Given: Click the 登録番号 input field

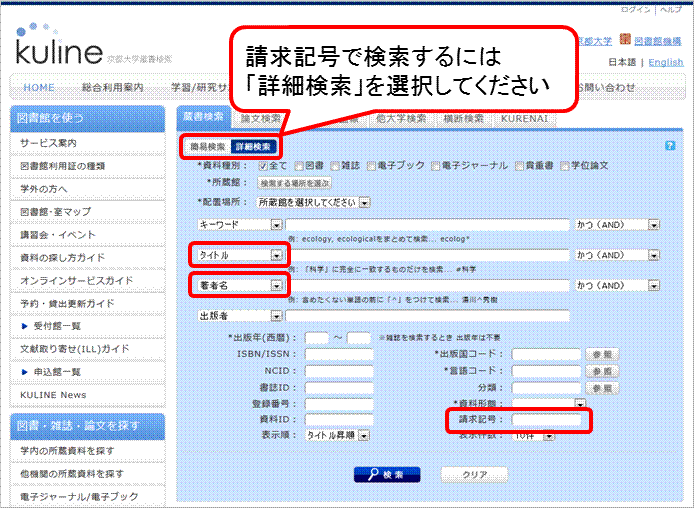Looking at the screenshot, I should (339, 404).
